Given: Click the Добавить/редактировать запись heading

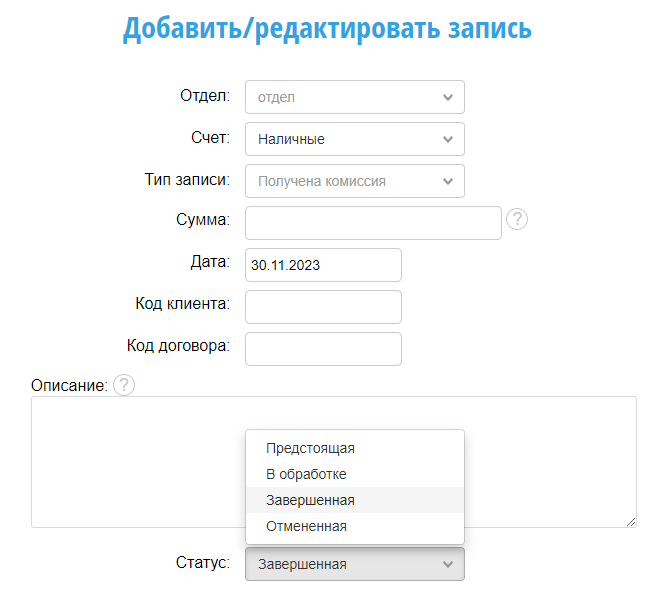Looking at the screenshot, I should (327, 28).
